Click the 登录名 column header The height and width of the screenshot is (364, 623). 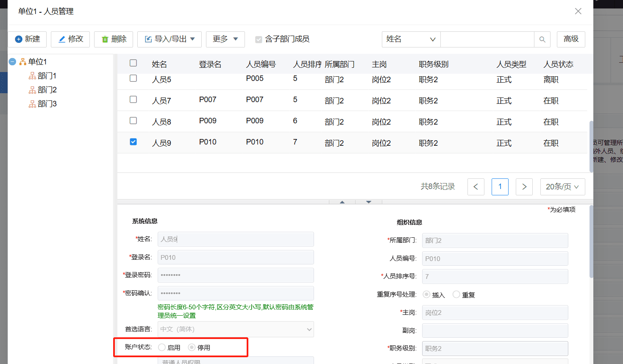coord(210,64)
